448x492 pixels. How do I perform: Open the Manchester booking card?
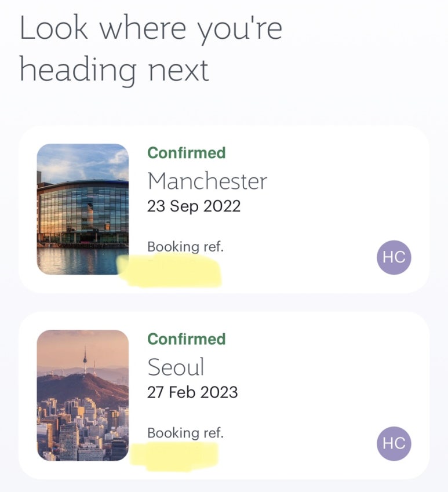[224, 209]
